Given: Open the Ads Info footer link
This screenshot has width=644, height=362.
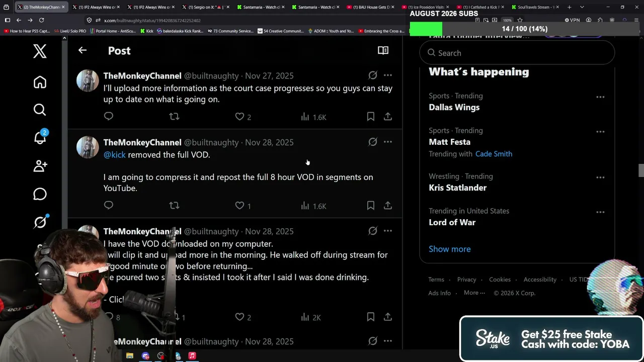Looking at the screenshot, I should pyautogui.click(x=440, y=293).
